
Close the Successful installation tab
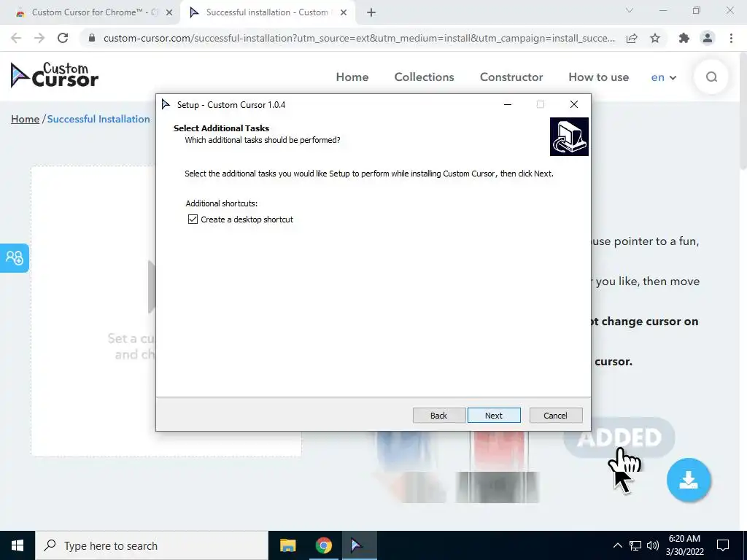point(344,13)
